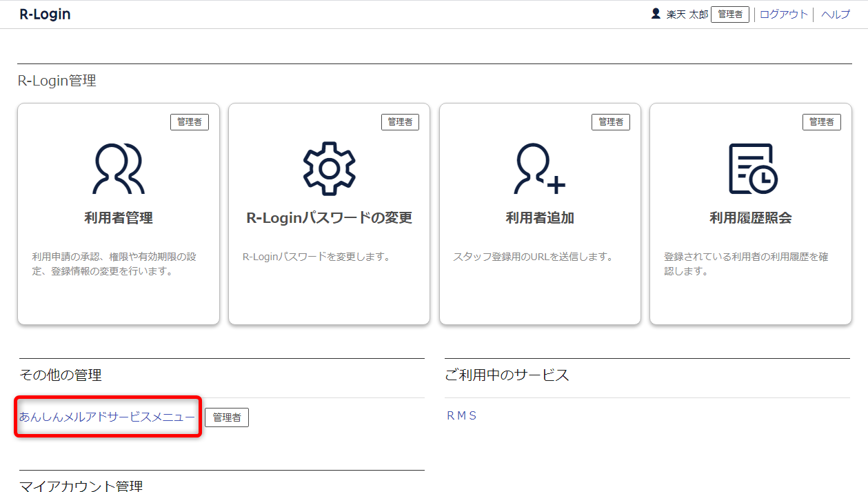This screenshot has height=492, width=868.
Task: Open あんしんメルアドサービスメニュー link
Action: click(107, 417)
